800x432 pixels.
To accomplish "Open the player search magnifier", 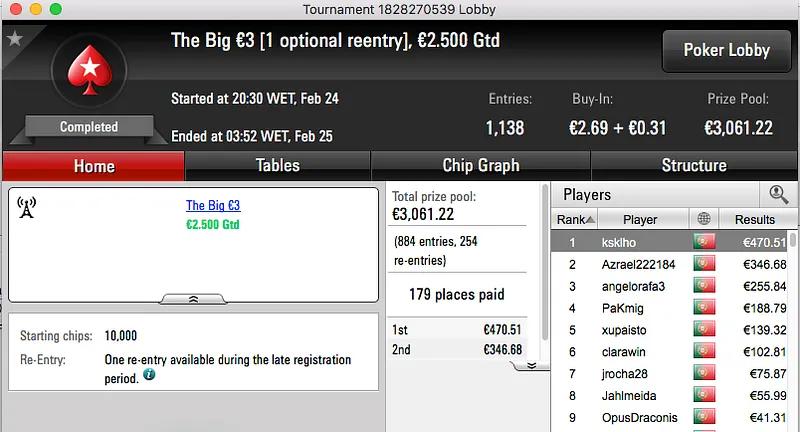I will pyautogui.click(x=777, y=195).
